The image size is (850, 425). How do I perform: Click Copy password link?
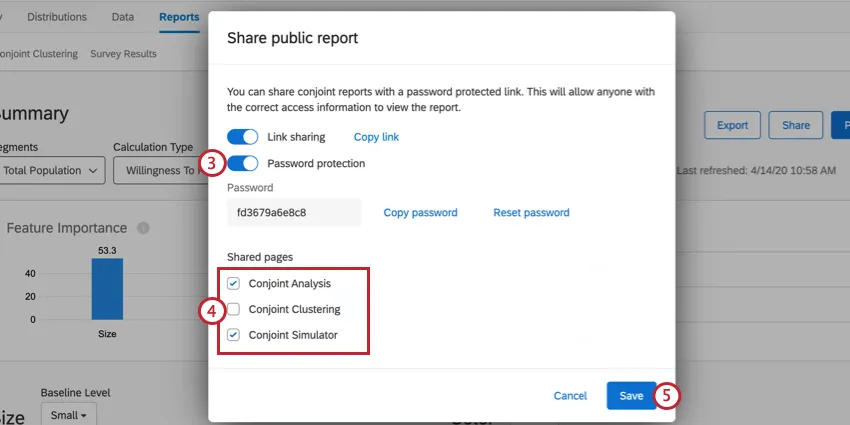420,213
